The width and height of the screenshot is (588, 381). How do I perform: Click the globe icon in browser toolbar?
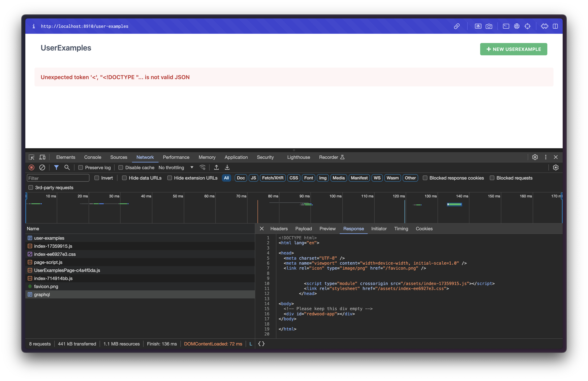pos(517,26)
